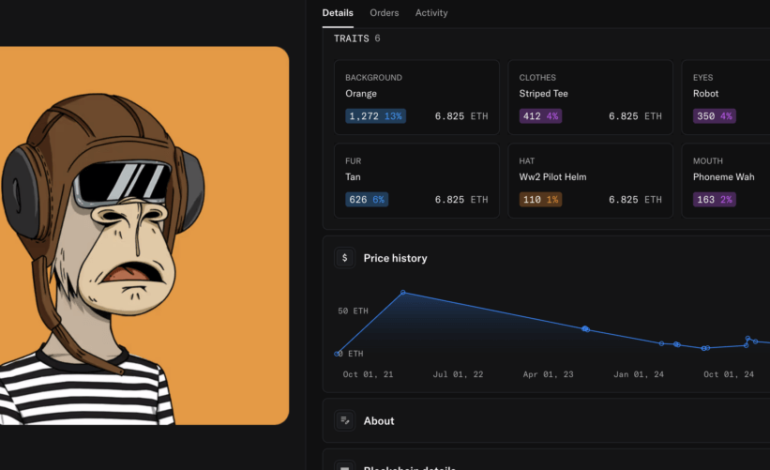770x470 pixels.
Task: Click the 1,272 13% rarity badge
Action: point(375,116)
